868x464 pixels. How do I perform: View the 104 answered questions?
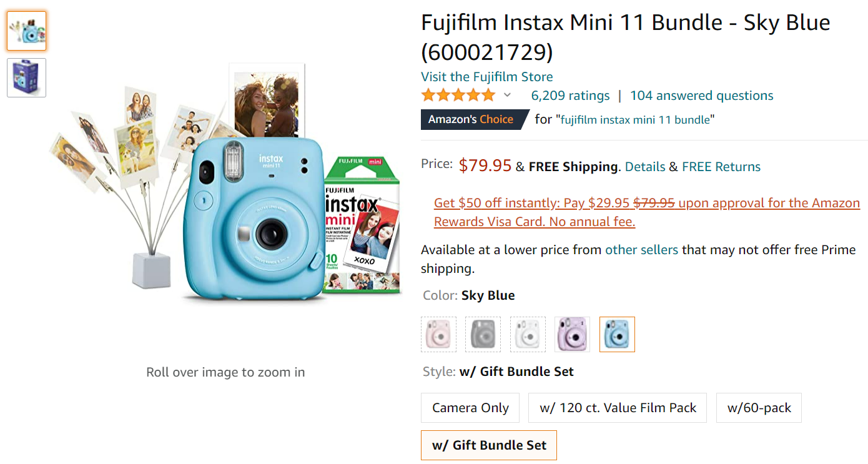coord(701,96)
